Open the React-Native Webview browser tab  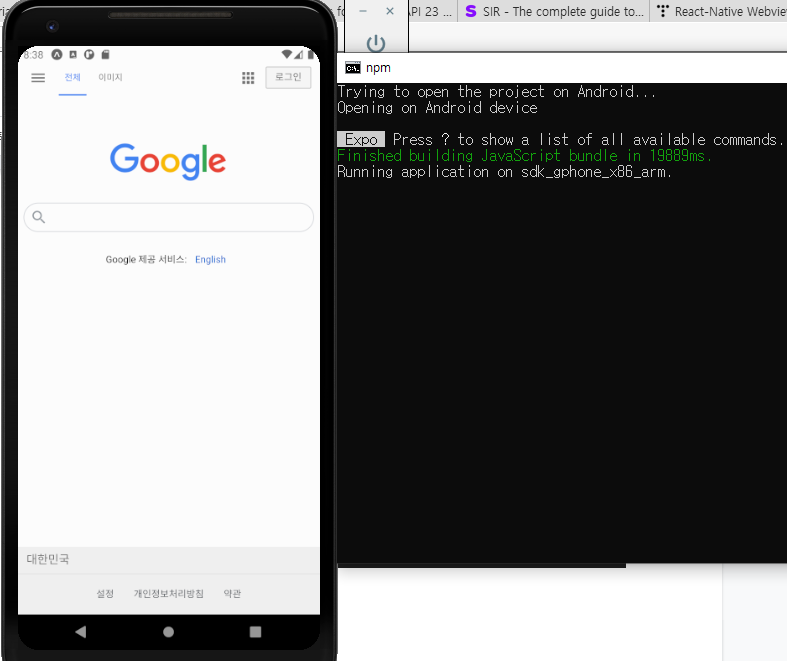719,11
